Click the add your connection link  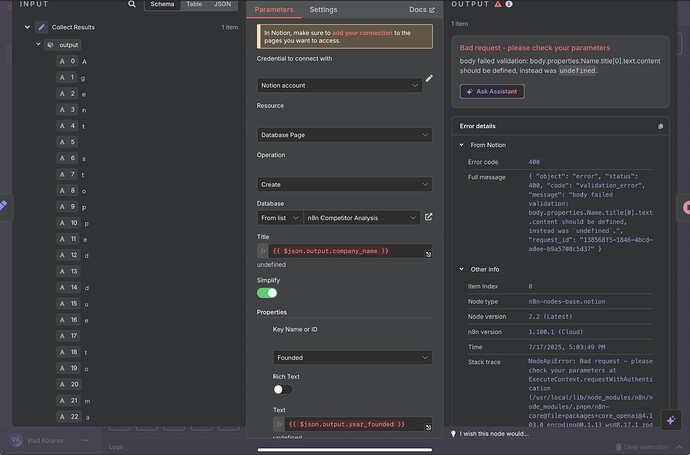362,33
